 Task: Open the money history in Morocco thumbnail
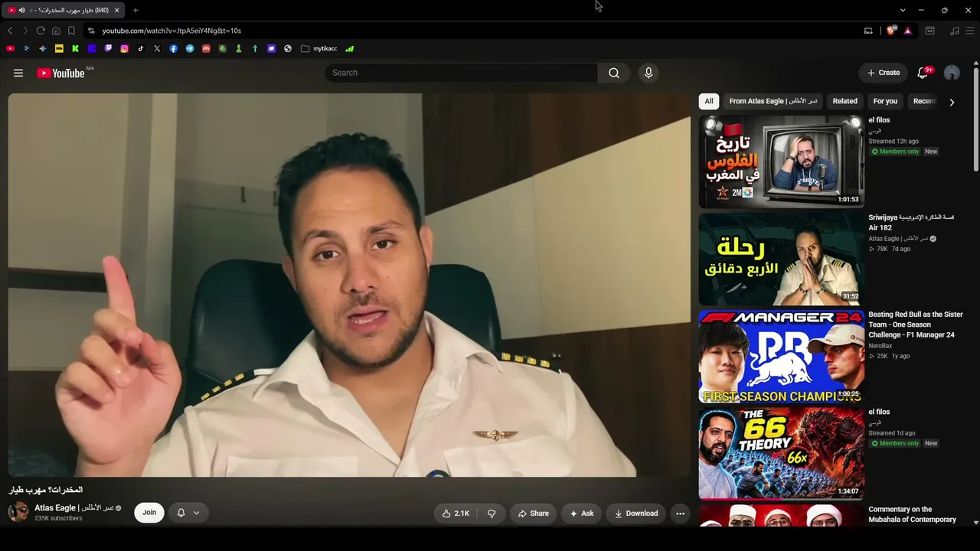coord(781,161)
